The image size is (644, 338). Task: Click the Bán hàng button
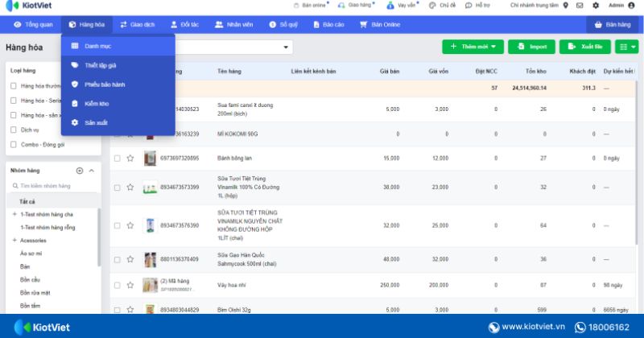click(613, 25)
